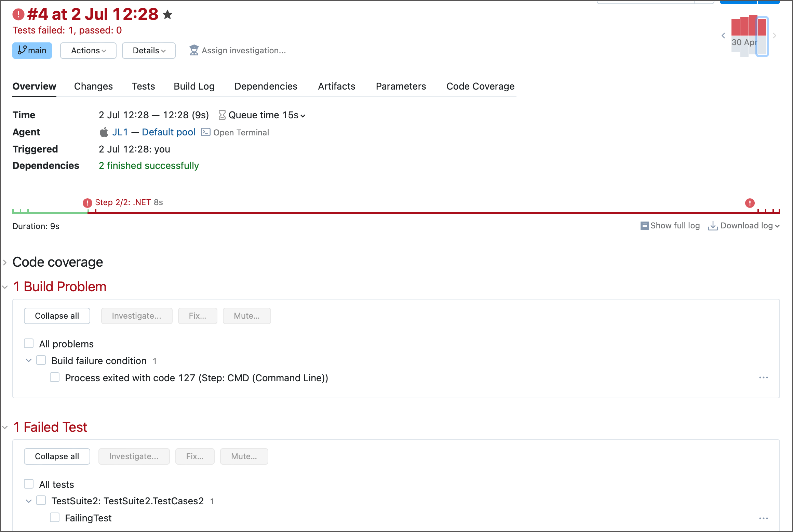Click the Assign investigation icon
The width and height of the screenshot is (793, 532).
click(194, 50)
